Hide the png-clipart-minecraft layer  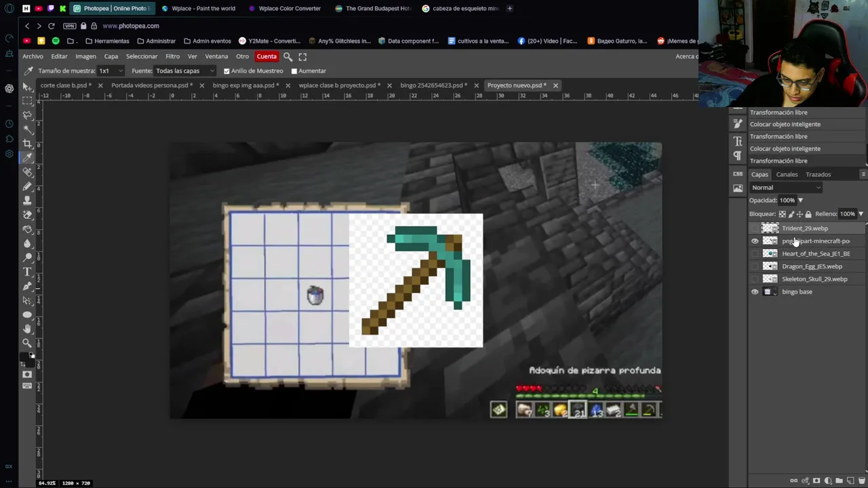tap(755, 241)
